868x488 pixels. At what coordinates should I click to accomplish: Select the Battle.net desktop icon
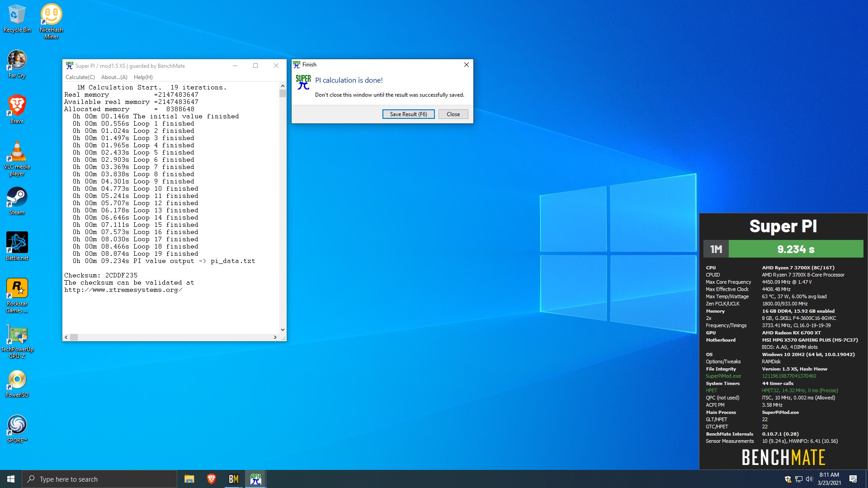point(17,246)
